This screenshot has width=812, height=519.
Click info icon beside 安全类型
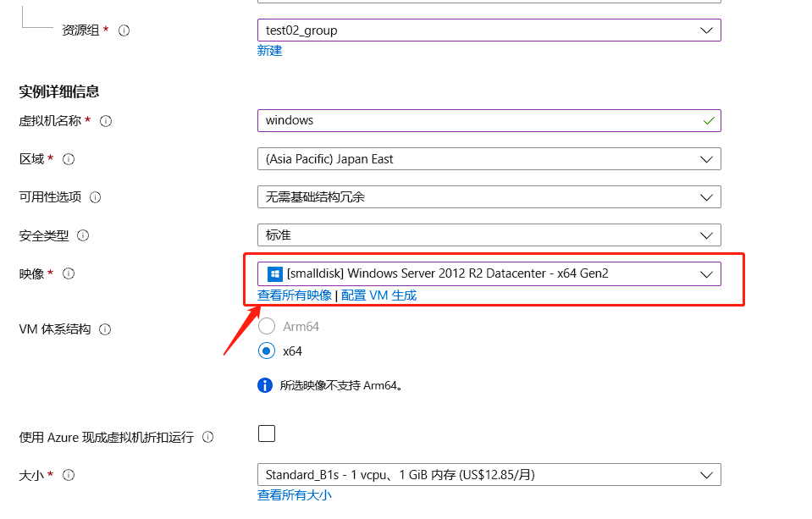[83, 235]
